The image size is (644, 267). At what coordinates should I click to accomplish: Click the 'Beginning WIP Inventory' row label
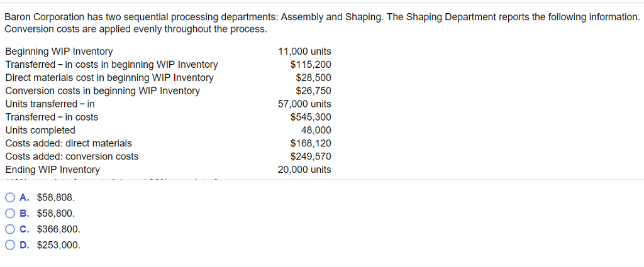[59, 52]
